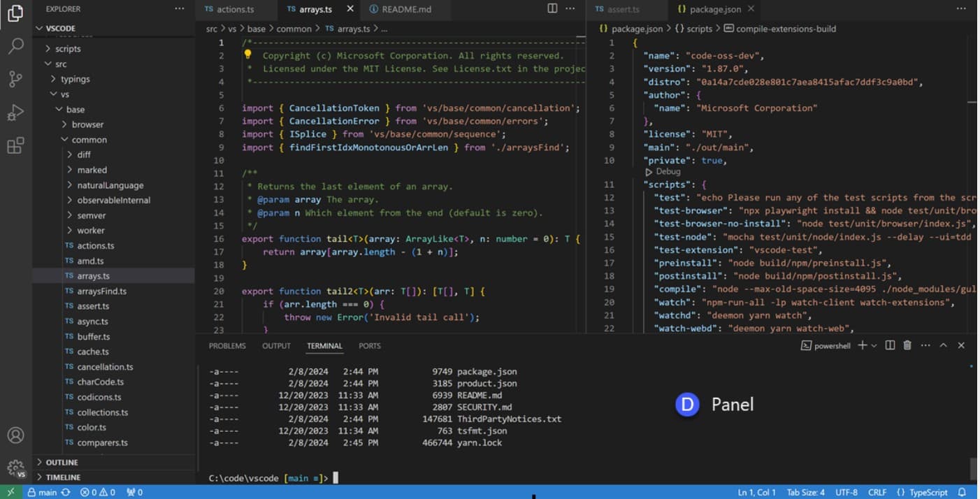Click Explorer more actions ellipsis
Viewport: 980px width, 499px height.
180,9
